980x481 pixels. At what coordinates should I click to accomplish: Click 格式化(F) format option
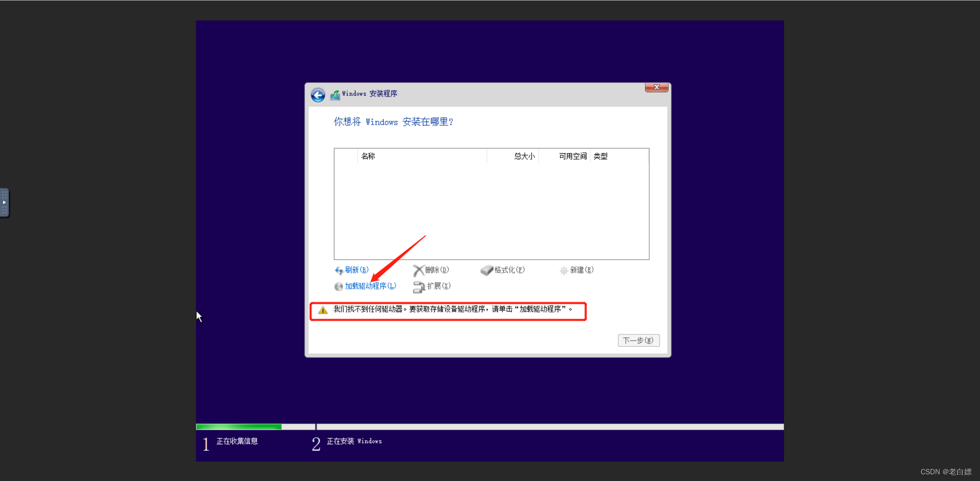click(509, 270)
